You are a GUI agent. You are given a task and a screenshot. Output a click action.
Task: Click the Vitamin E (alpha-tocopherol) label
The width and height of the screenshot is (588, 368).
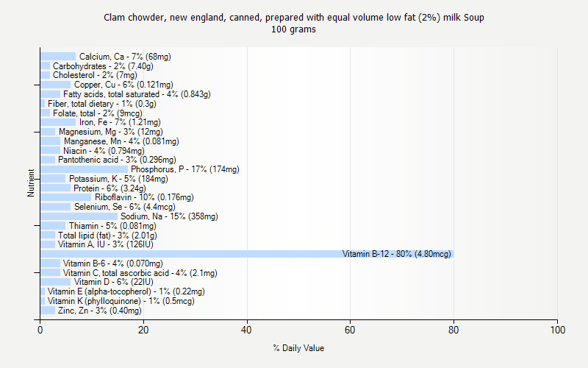coord(126,291)
